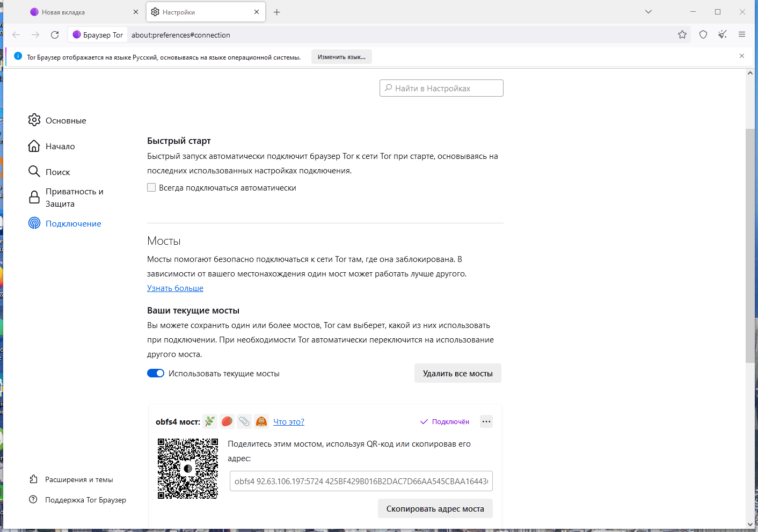Viewport: 758px width, 532px height.
Task: Open a new tab with plus button
Action: point(277,12)
